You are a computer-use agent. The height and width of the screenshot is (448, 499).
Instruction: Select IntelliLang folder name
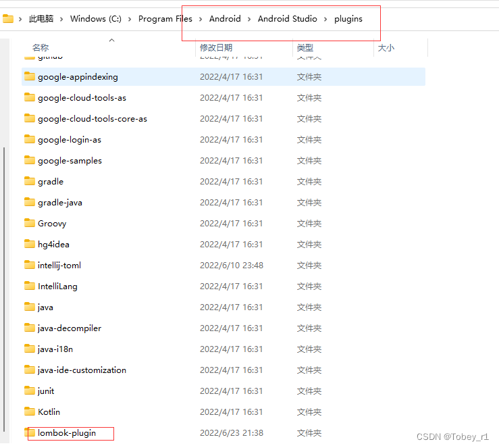tap(57, 287)
